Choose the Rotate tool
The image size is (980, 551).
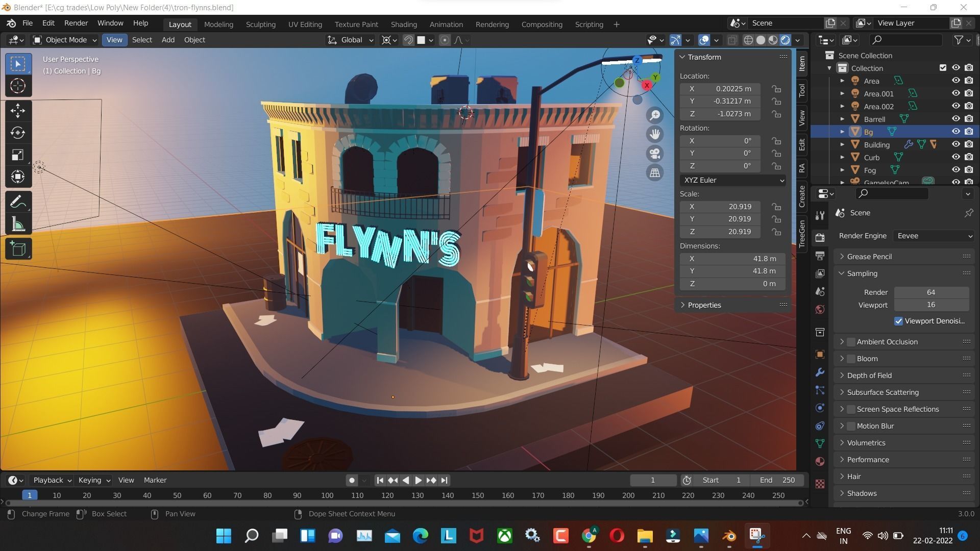coord(18,133)
